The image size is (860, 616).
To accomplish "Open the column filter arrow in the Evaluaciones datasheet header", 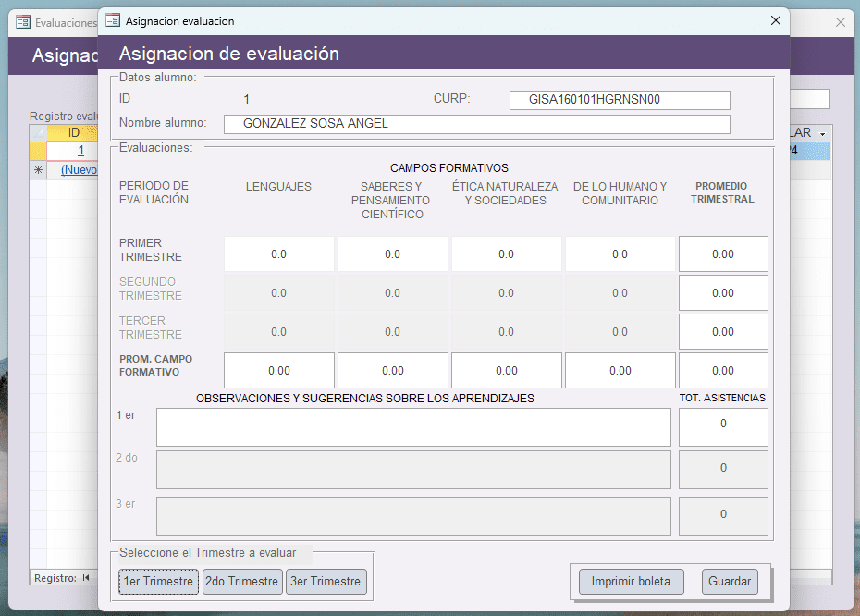I will point(823,133).
